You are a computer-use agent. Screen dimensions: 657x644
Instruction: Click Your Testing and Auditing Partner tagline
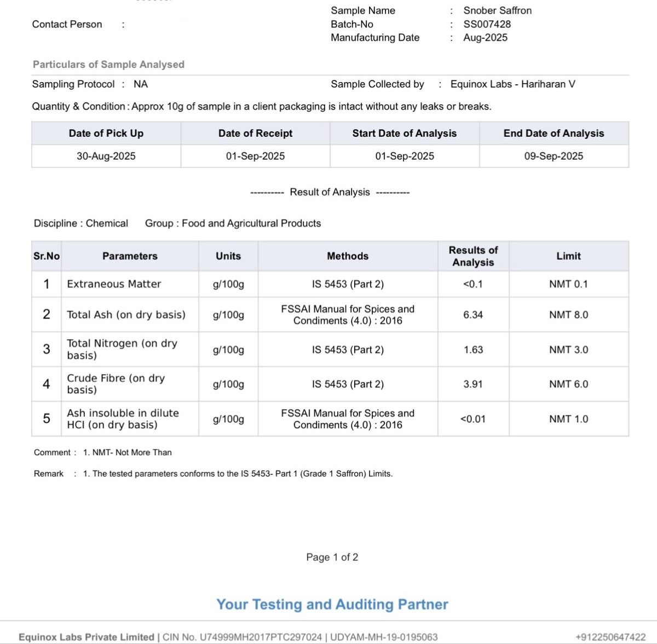332,605
